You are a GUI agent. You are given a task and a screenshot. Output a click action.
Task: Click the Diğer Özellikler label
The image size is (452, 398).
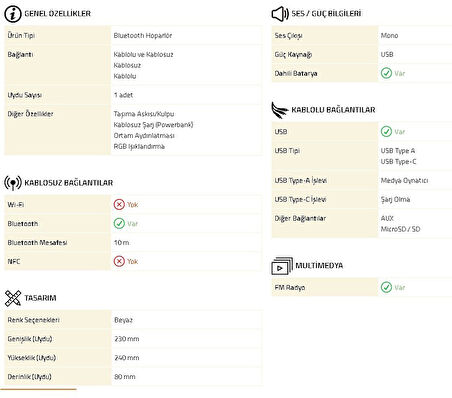(30, 114)
